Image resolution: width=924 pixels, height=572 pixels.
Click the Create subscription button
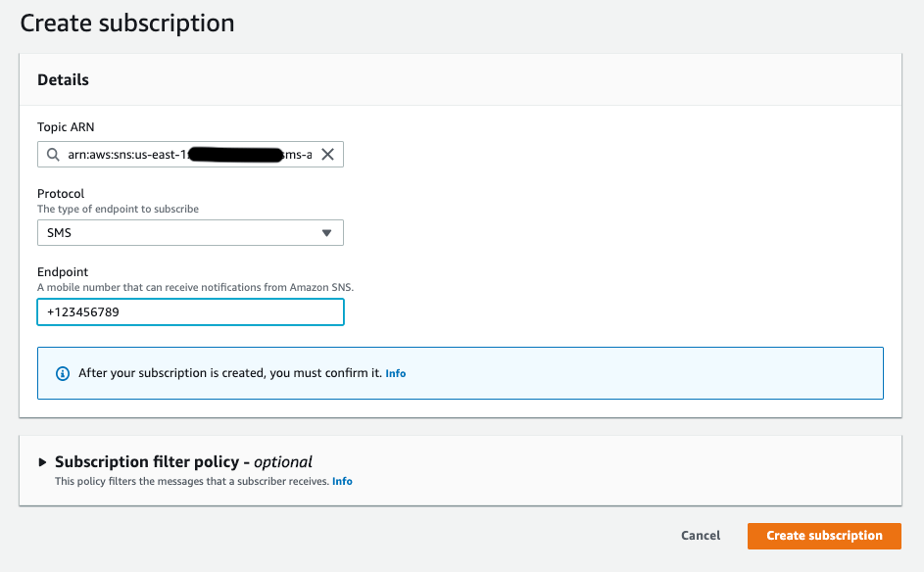tap(823, 536)
